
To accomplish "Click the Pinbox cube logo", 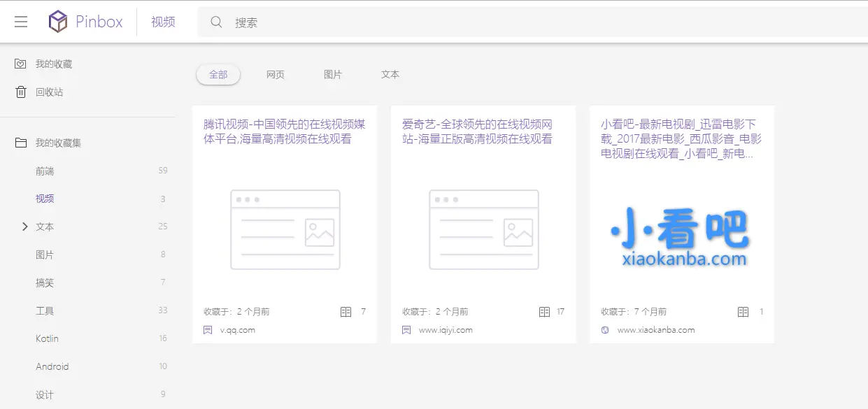I will [x=57, y=21].
